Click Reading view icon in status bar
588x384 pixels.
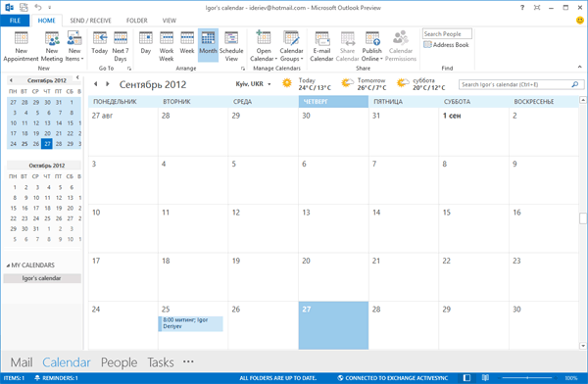[x=485, y=378]
